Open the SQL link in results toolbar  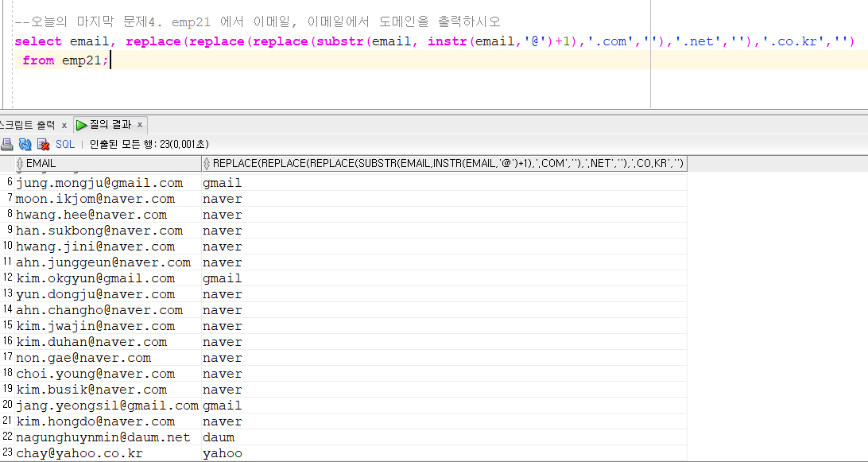(65, 144)
